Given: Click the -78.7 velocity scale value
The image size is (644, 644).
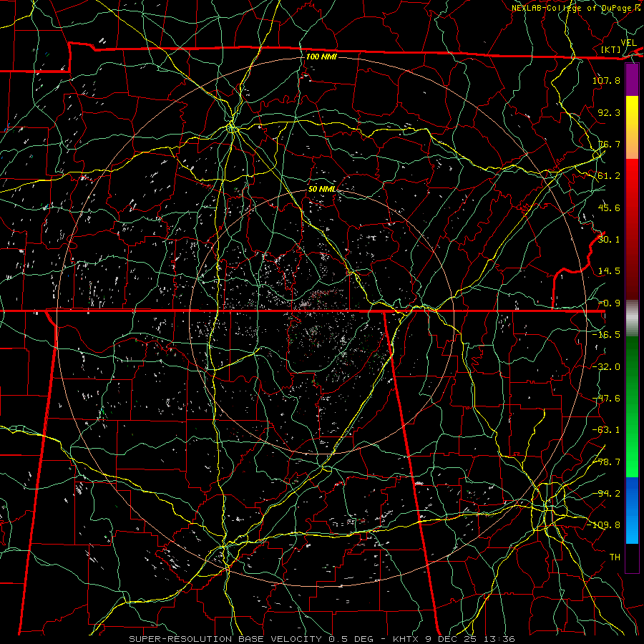Looking at the screenshot, I should tap(606, 462).
